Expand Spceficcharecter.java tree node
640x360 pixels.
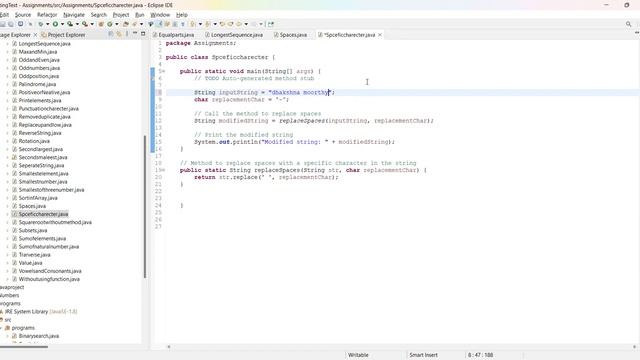(7, 214)
